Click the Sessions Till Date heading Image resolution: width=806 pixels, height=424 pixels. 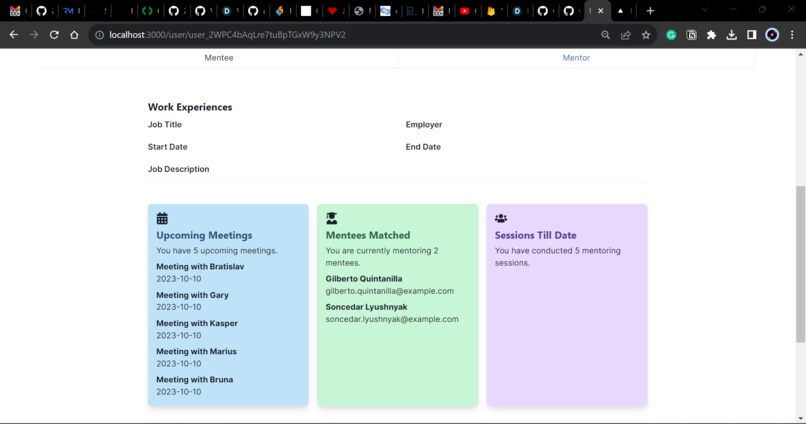536,235
